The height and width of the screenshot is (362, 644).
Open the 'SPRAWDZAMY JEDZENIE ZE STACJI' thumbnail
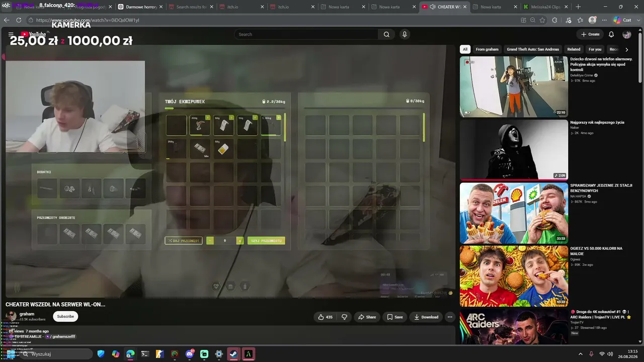tap(514, 213)
